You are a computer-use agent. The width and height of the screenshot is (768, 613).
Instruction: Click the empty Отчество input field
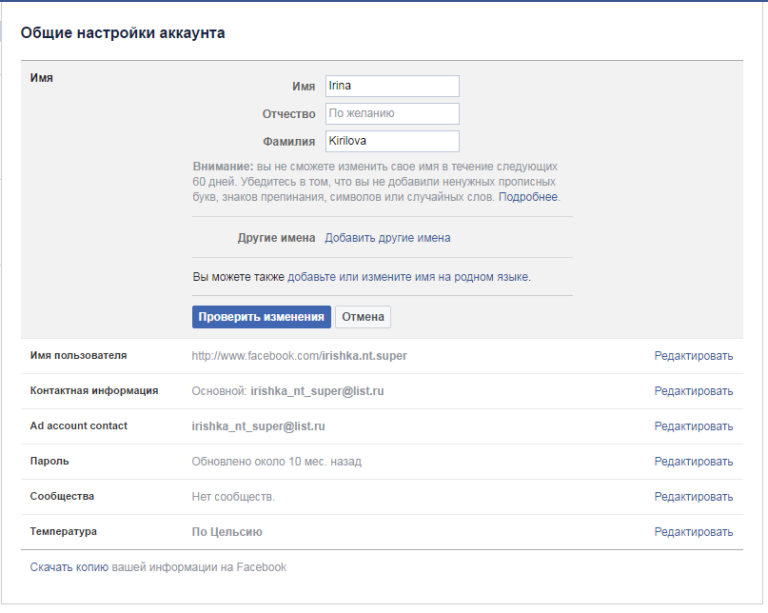[x=392, y=114]
